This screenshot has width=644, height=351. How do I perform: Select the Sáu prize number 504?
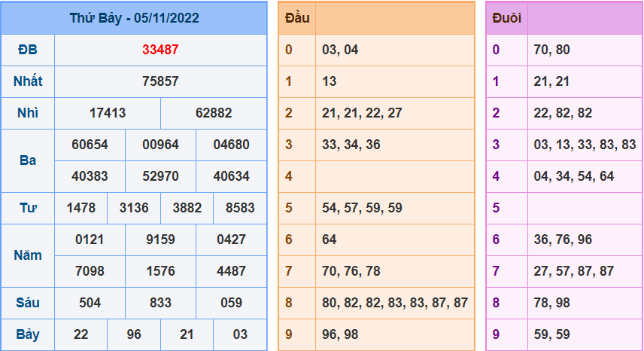point(90,303)
